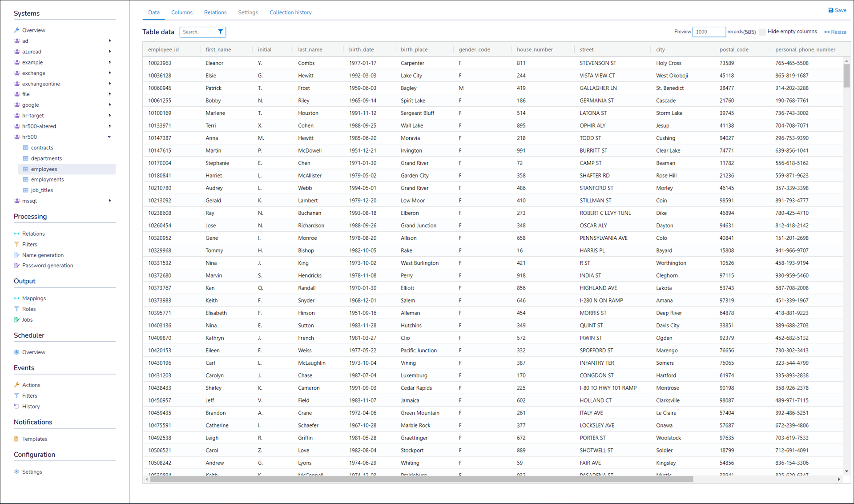
Task: Click the Configuration Settings gear icon
Action: point(17,472)
